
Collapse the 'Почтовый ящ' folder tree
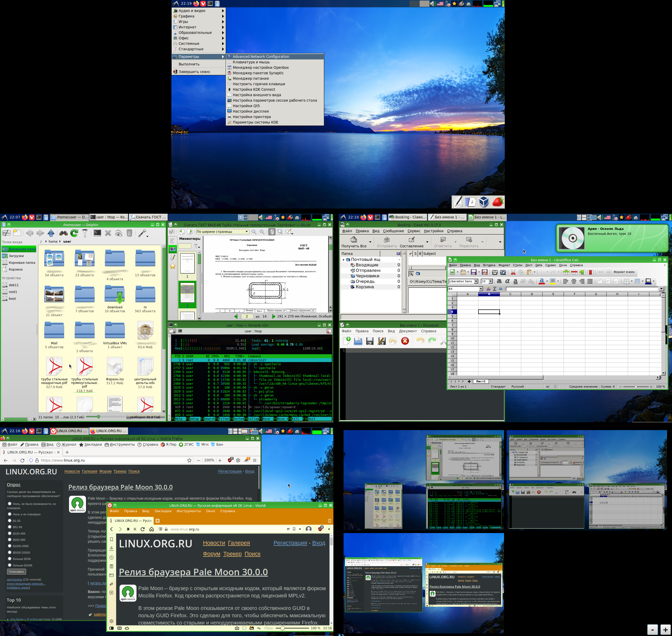[x=344, y=260]
